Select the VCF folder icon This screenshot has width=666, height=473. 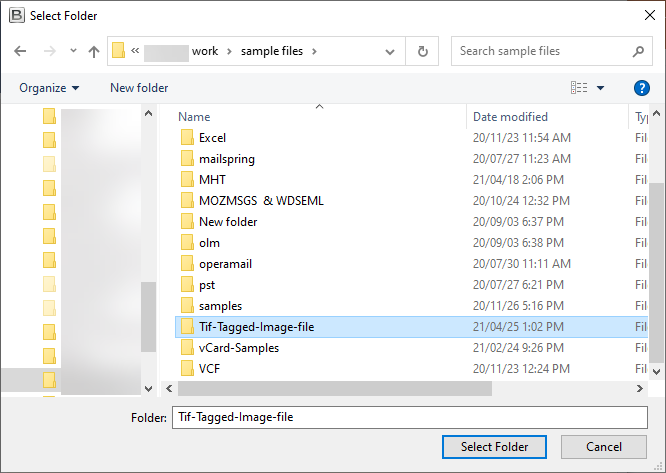tap(187, 369)
